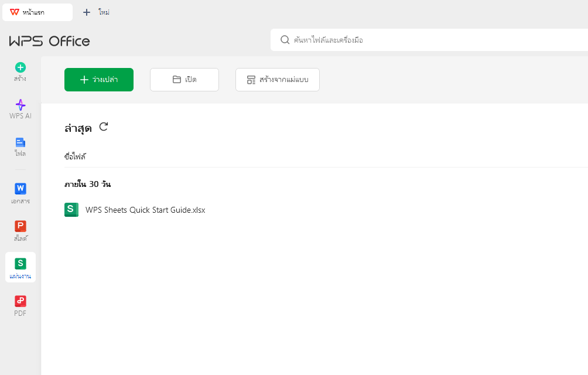
Task: Select the หน้าแรก home tab
Action: (x=37, y=12)
